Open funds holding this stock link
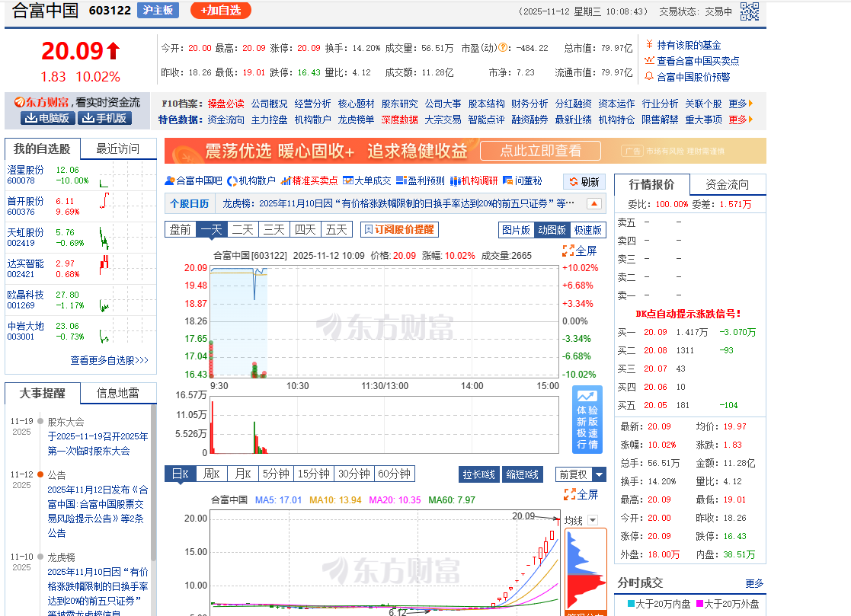This screenshot has height=616, width=851. (x=689, y=45)
